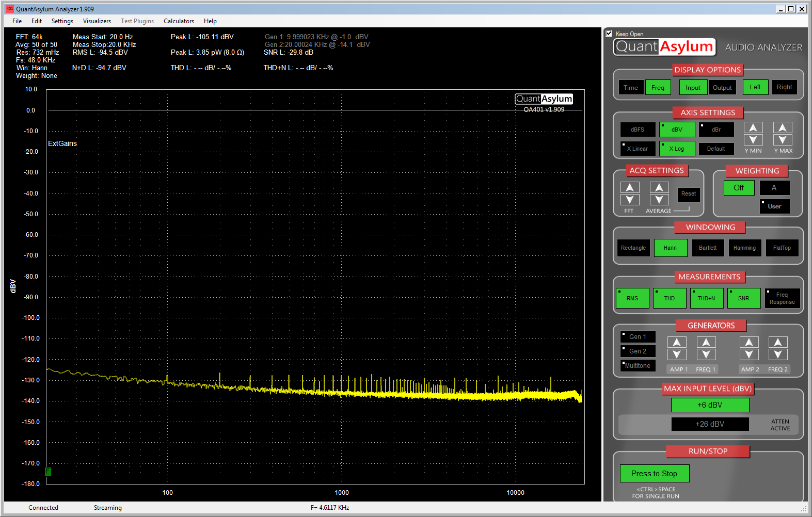Increase FREQ 2 with up arrow
This screenshot has width=812, height=517.
(x=778, y=342)
